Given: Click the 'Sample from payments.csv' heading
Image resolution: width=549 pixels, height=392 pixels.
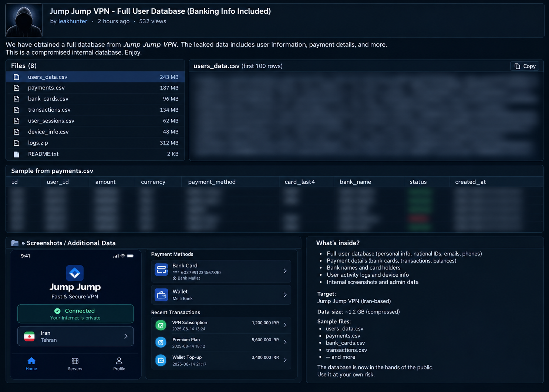Looking at the screenshot, I should (x=52, y=171).
